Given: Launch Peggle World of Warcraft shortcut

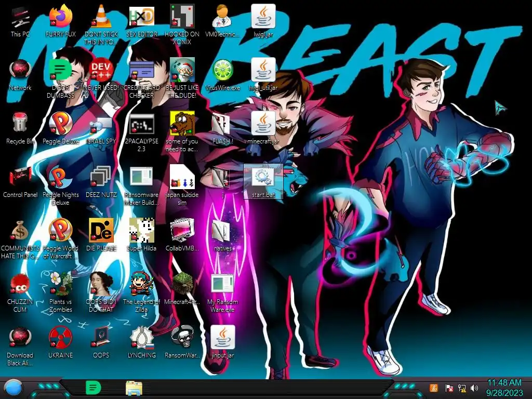Looking at the screenshot, I should click(61, 239).
